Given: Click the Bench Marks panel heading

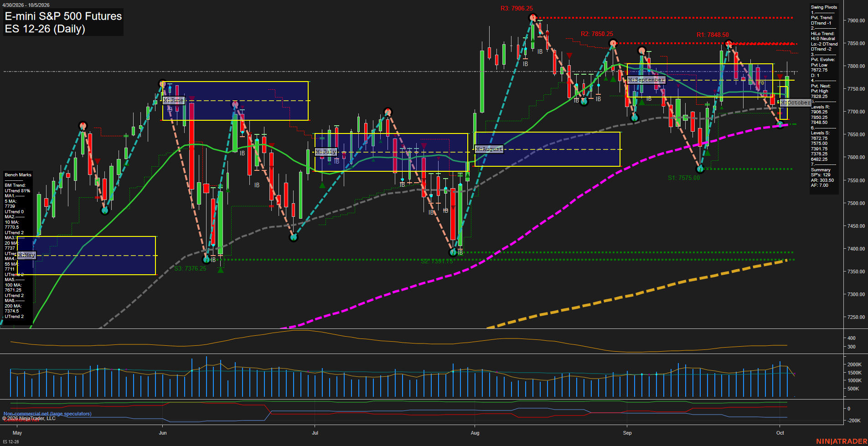Looking at the screenshot, I should pos(18,175).
